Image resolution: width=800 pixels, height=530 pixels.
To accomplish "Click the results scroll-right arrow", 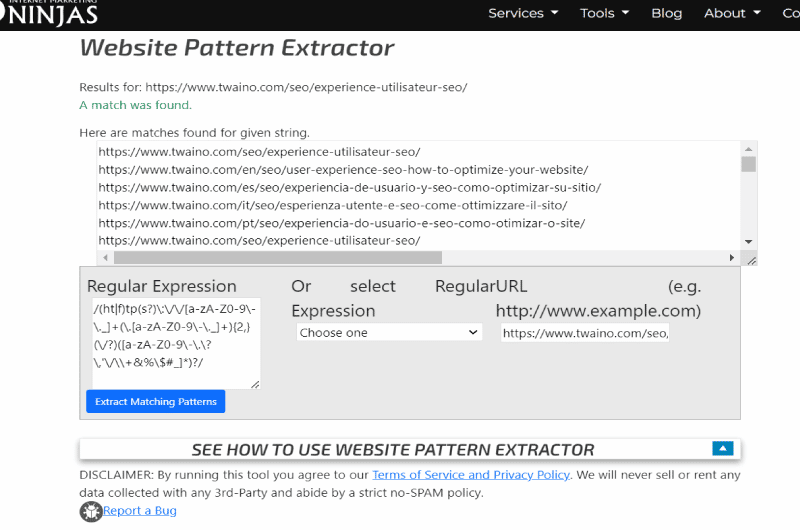I will tap(732, 258).
